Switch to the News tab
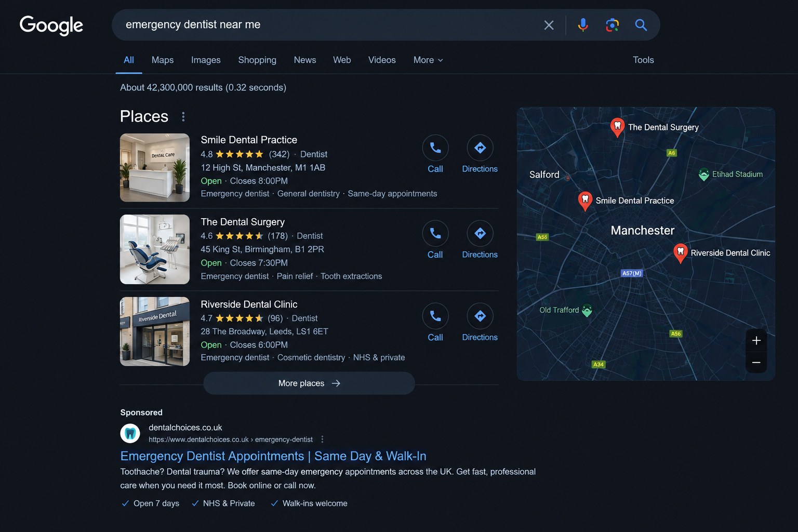Viewport: 798px width, 532px height. (305, 60)
